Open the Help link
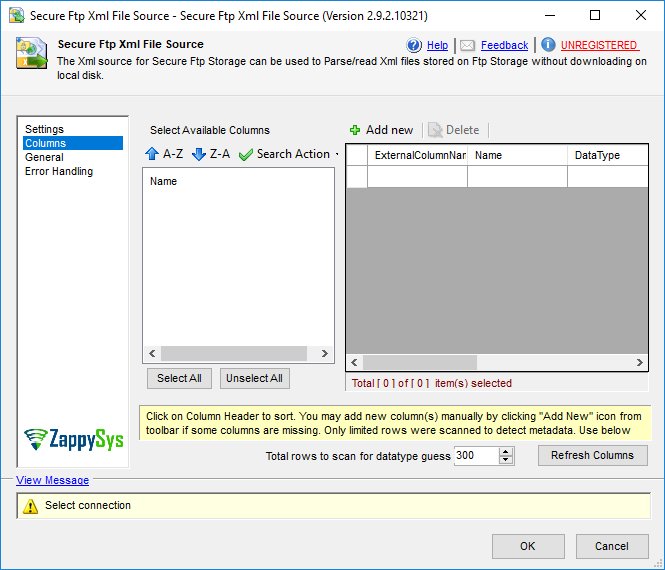The height and width of the screenshot is (570, 665). (437, 45)
